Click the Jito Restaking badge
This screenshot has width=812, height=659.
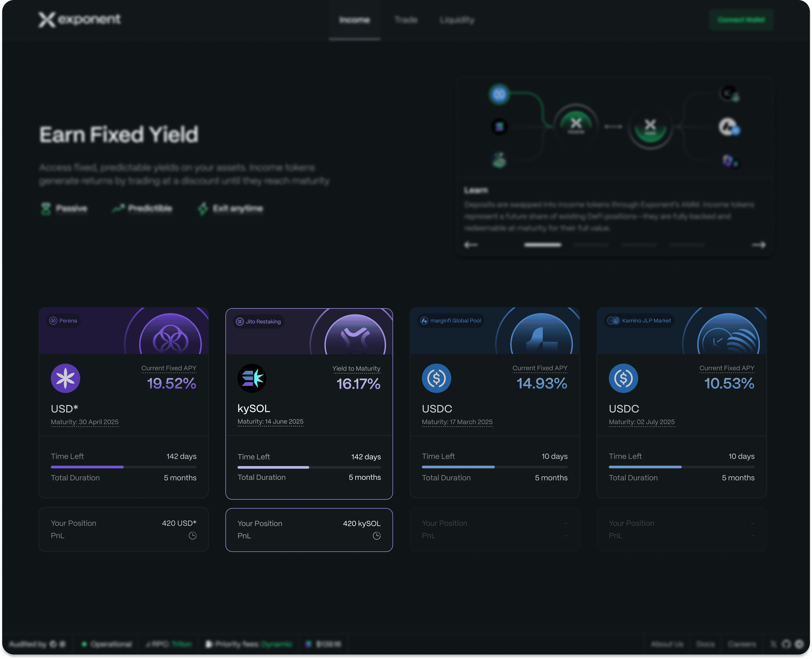259,322
